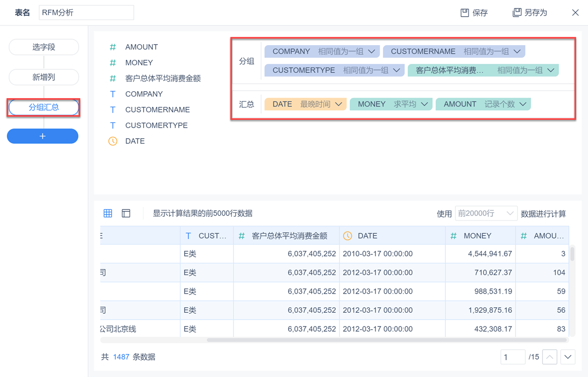Click the Save (保存) icon
Image resolution: width=588 pixels, height=377 pixels.
(x=465, y=13)
